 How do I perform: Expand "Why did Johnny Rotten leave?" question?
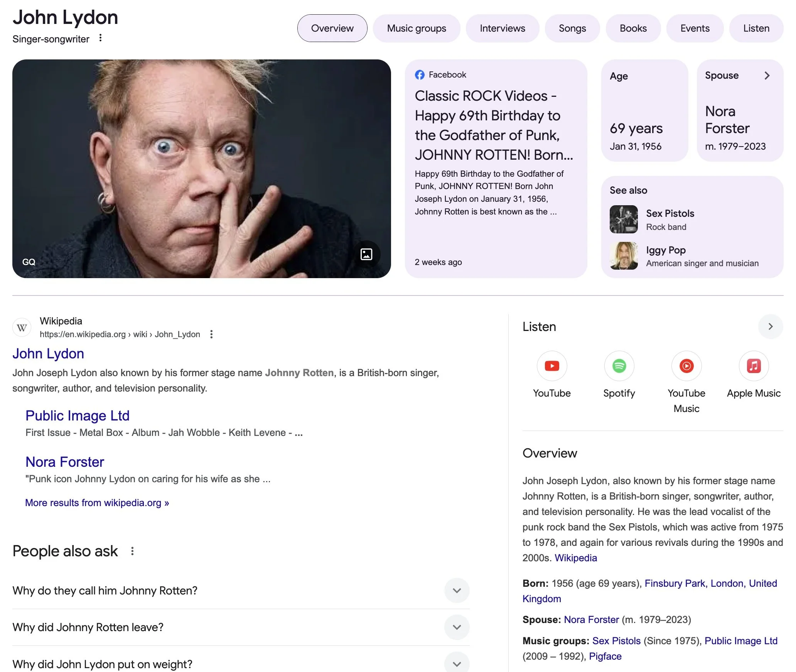coord(457,627)
